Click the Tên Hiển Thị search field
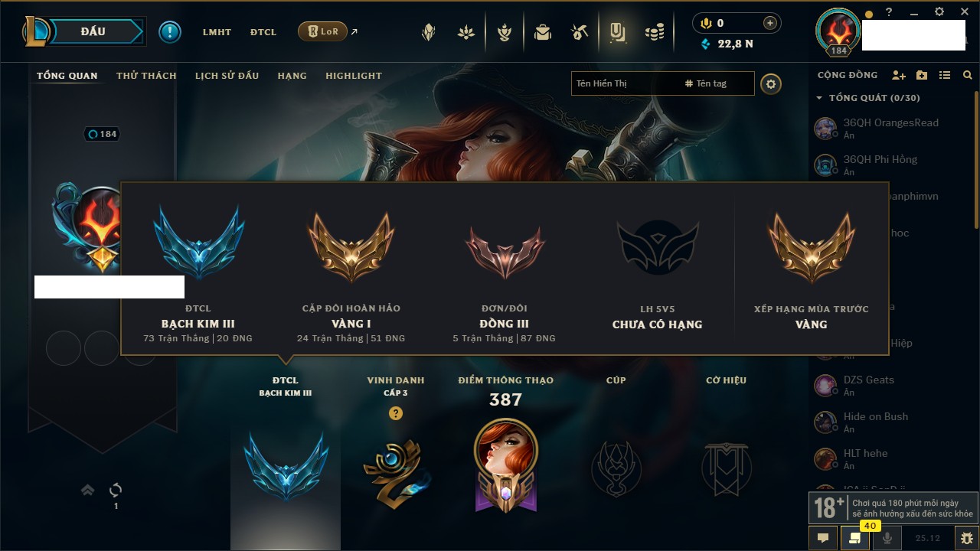This screenshot has height=551, width=980. [x=626, y=83]
